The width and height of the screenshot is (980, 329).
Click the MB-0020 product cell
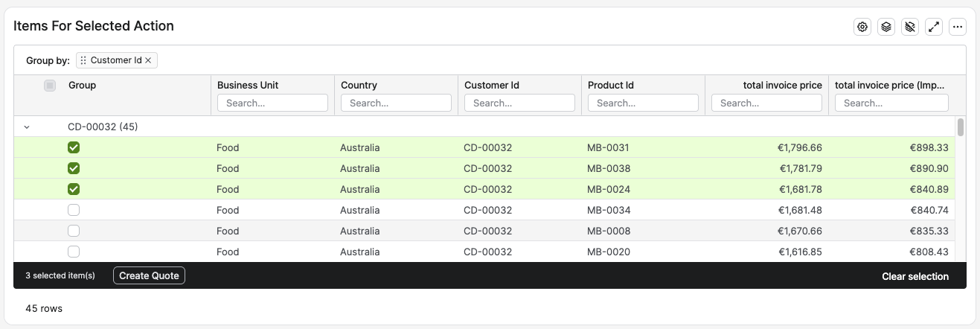(x=609, y=252)
